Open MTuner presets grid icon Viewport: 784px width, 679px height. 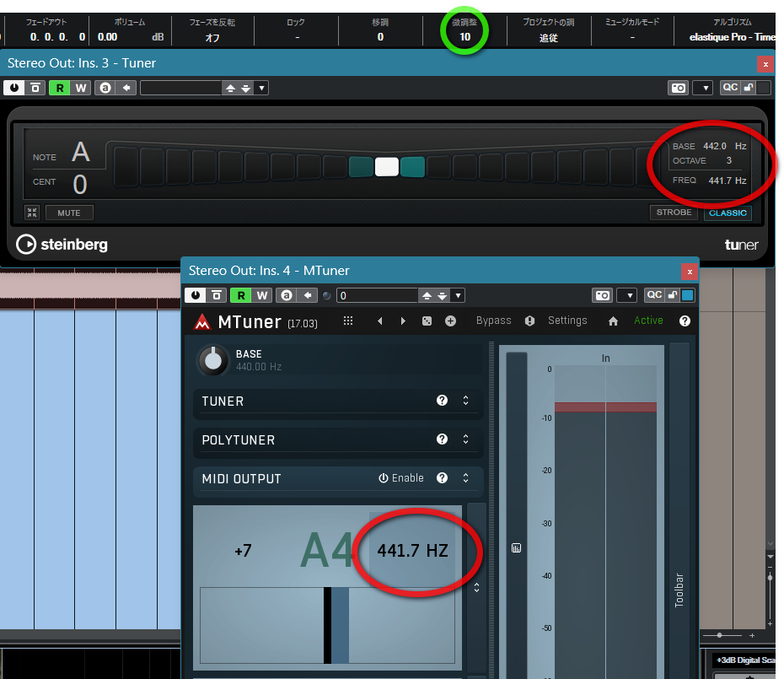[348, 321]
